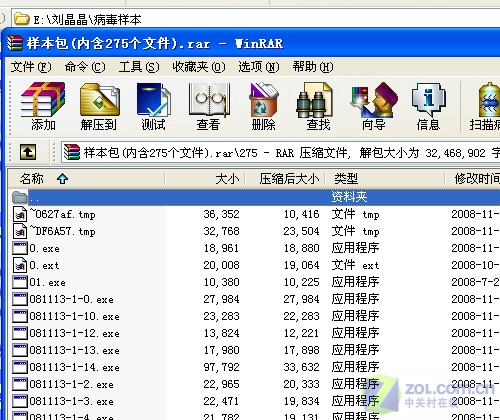Open the File (文件) menu
Viewport: 500px width, 420px height.
tap(31, 67)
